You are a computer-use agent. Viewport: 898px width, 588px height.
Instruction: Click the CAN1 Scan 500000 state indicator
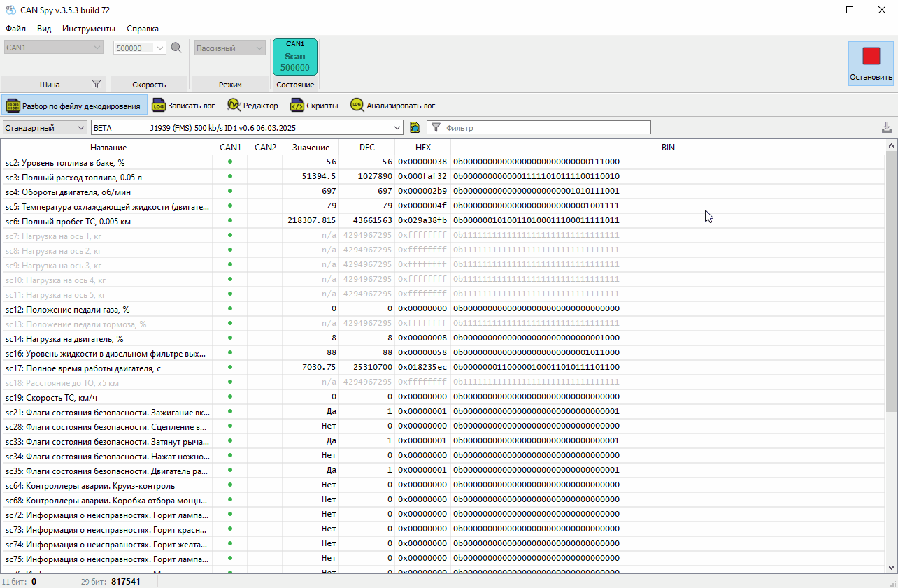(x=295, y=57)
